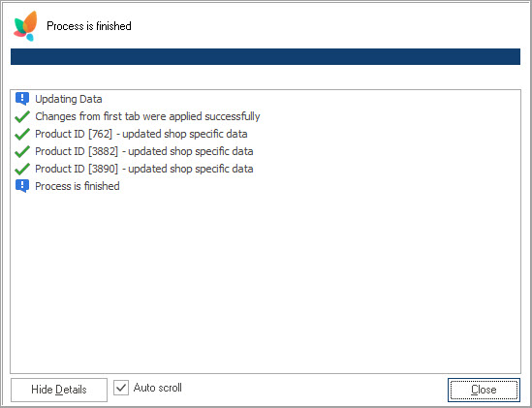This screenshot has width=532, height=408.
Task: Select the Updating Data log line
Action: 69,99
